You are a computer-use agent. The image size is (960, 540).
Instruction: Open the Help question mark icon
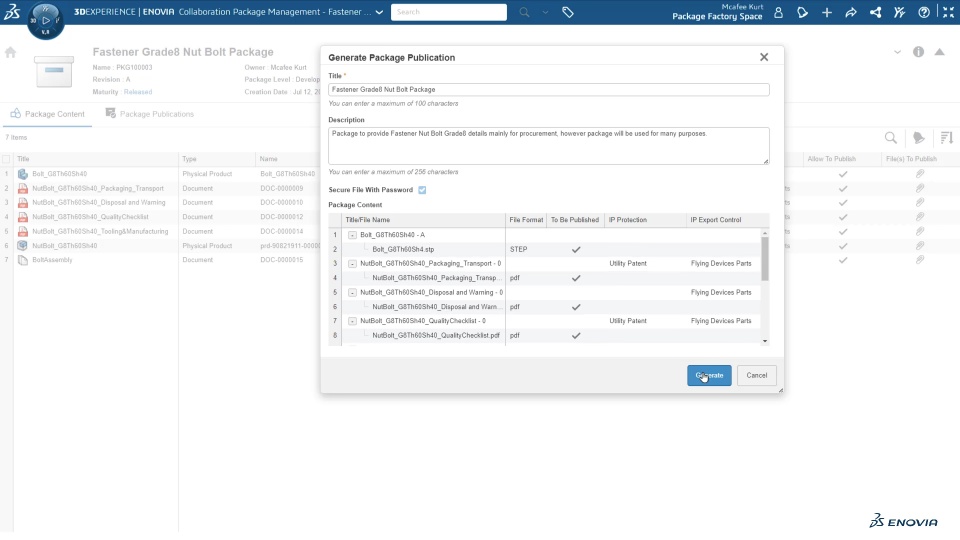pos(924,12)
